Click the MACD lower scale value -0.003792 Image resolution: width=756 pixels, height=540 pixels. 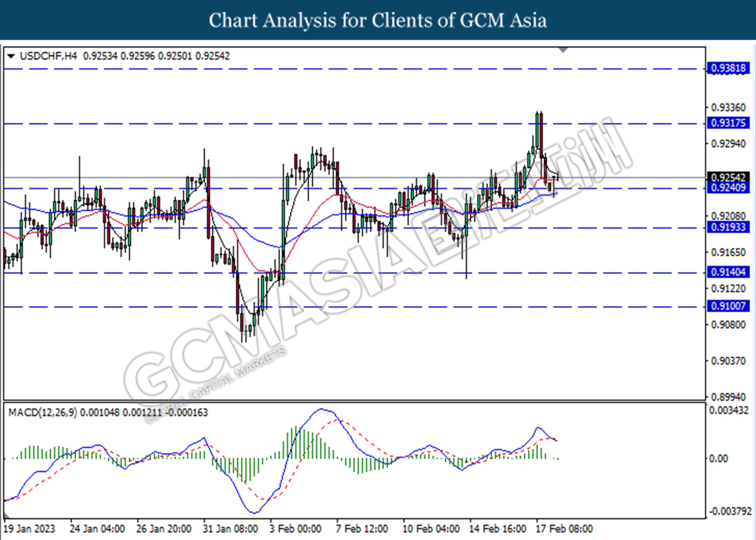click(730, 511)
